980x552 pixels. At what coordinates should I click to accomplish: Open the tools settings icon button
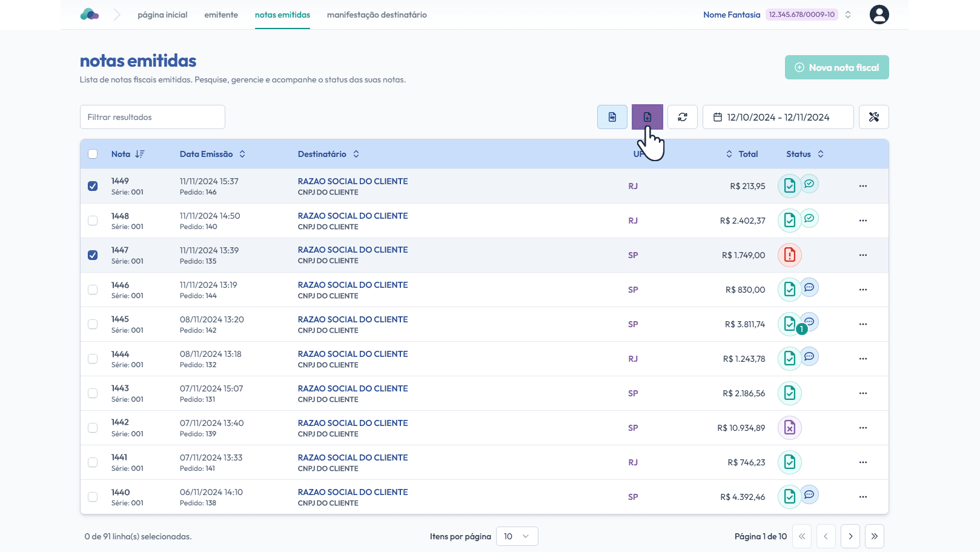[x=873, y=117]
